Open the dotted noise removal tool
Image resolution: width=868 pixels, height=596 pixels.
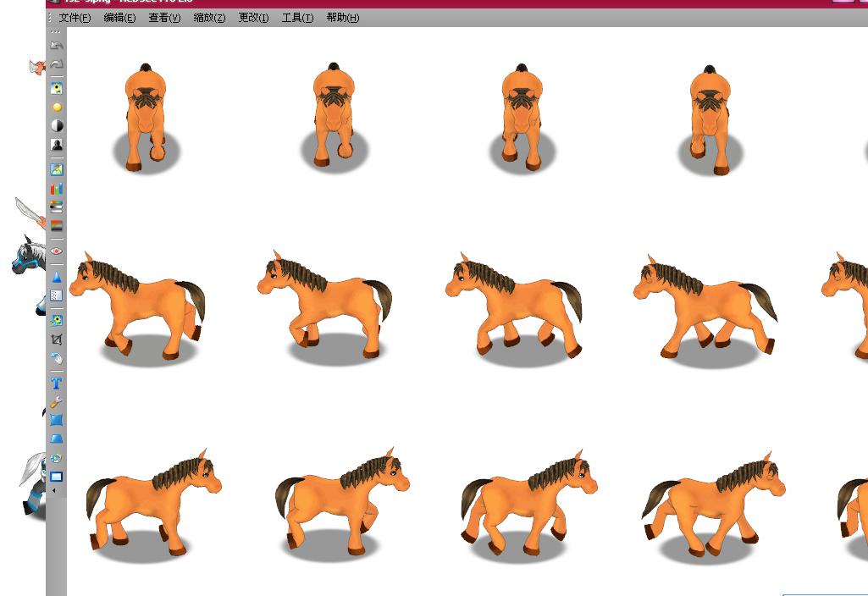[57, 295]
